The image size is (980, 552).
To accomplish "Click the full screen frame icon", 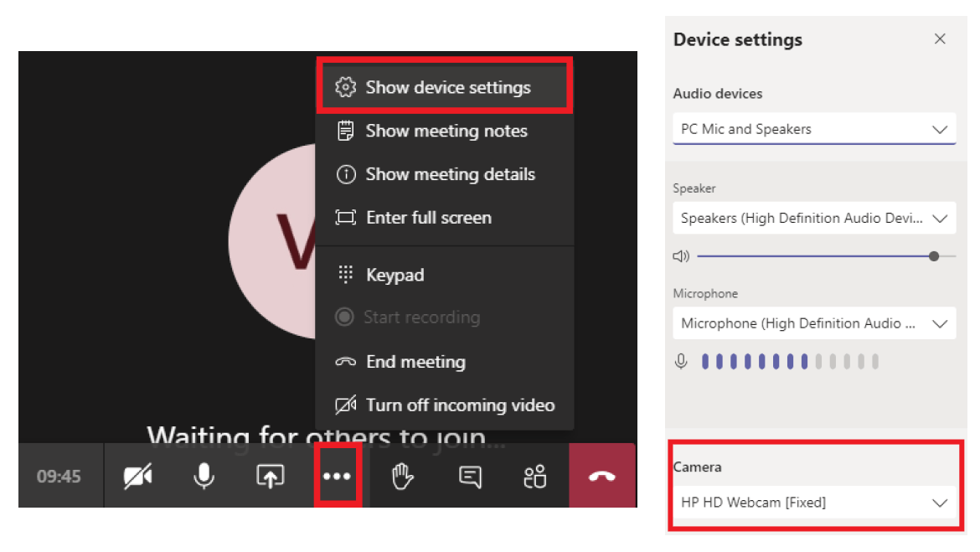I will (346, 218).
